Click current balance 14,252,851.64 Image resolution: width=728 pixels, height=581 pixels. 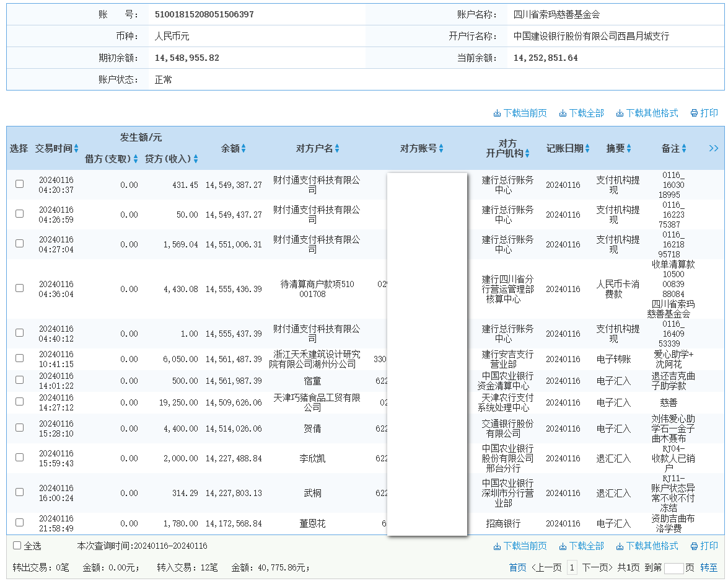pos(546,58)
